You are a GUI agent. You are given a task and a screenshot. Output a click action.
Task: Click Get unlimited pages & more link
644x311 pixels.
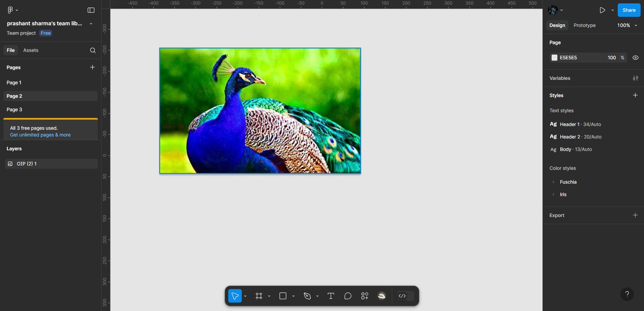click(40, 135)
